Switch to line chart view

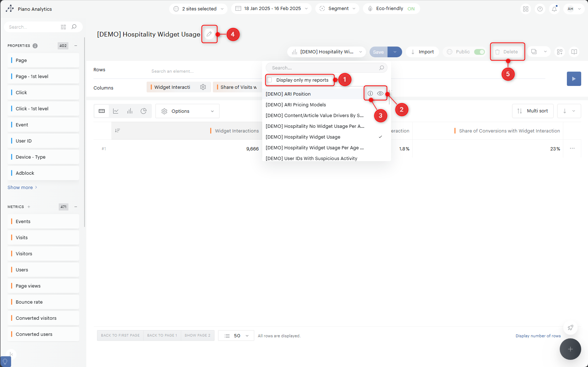pyautogui.click(x=116, y=111)
